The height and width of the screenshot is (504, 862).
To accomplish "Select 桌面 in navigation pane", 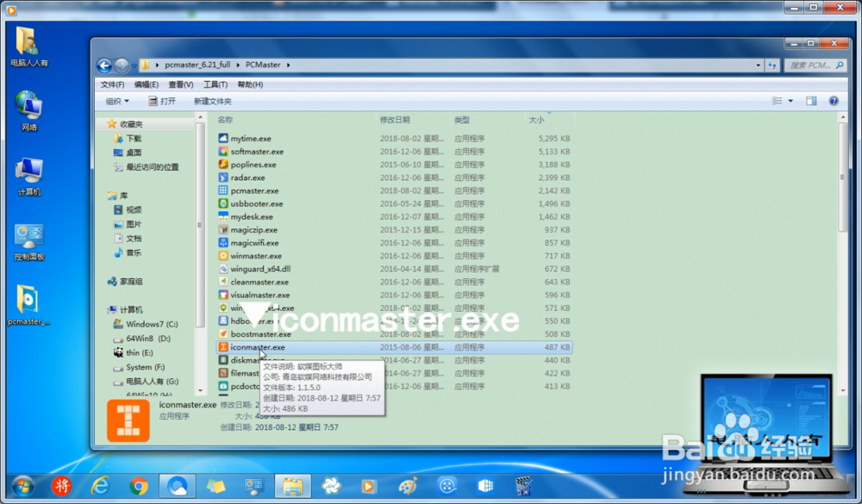I will click(134, 152).
